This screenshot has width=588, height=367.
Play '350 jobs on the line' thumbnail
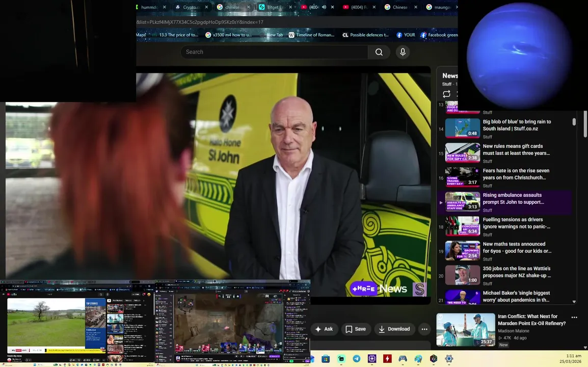pyautogui.click(x=462, y=275)
